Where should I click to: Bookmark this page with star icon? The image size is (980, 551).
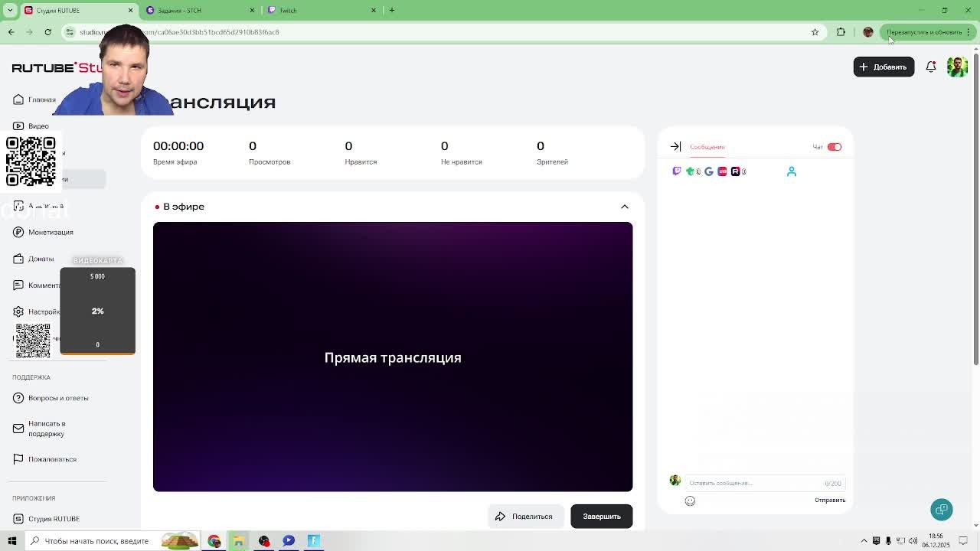click(x=815, y=32)
